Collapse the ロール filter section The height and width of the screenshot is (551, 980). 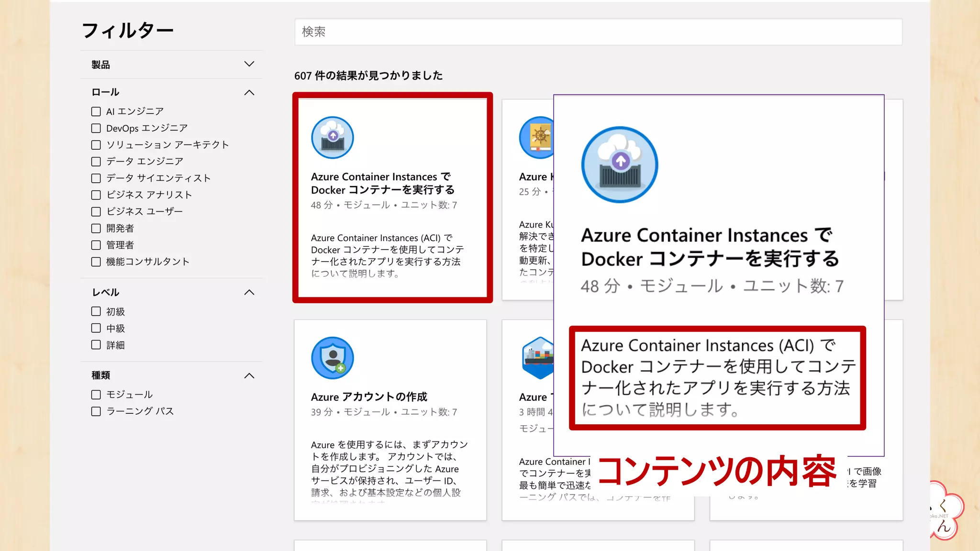click(249, 92)
